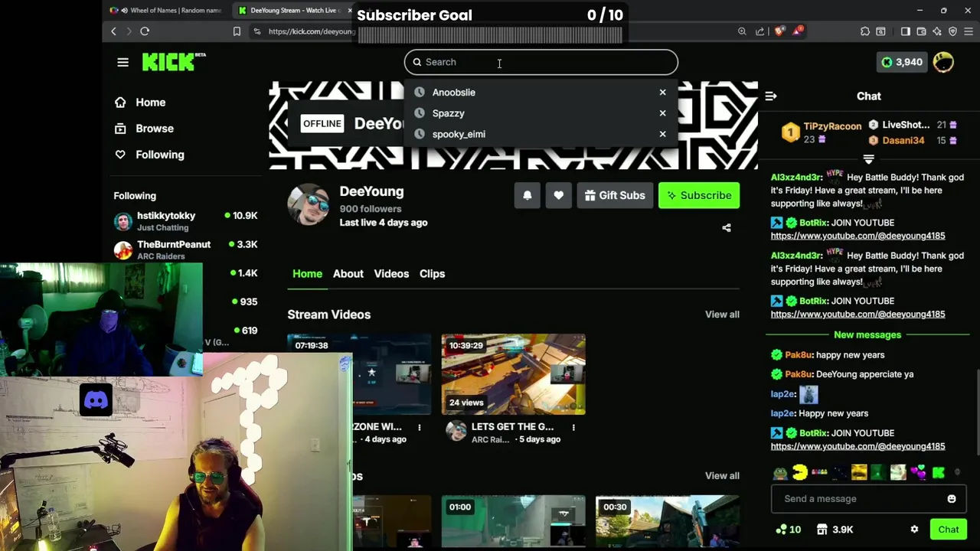Open the 10:39:29 stream video thumbnail
This screenshot has height=551, width=980.
pyautogui.click(x=513, y=374)
